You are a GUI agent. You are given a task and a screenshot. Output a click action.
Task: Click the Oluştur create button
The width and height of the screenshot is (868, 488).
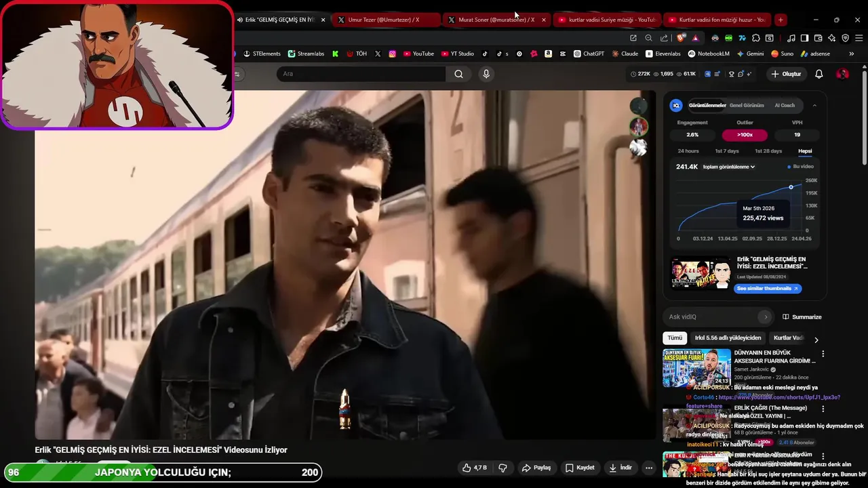pyautogui.click(x=786, y=74)
